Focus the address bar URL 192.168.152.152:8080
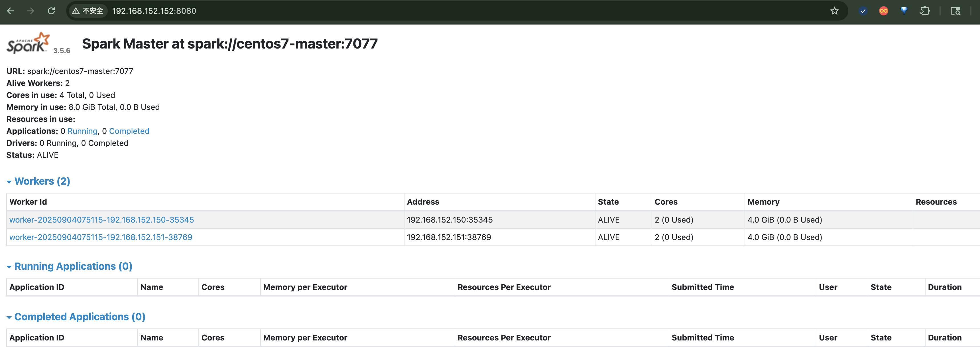Image resolution: width=980 pixels, height=363 pixels. [x=154, y=11]
